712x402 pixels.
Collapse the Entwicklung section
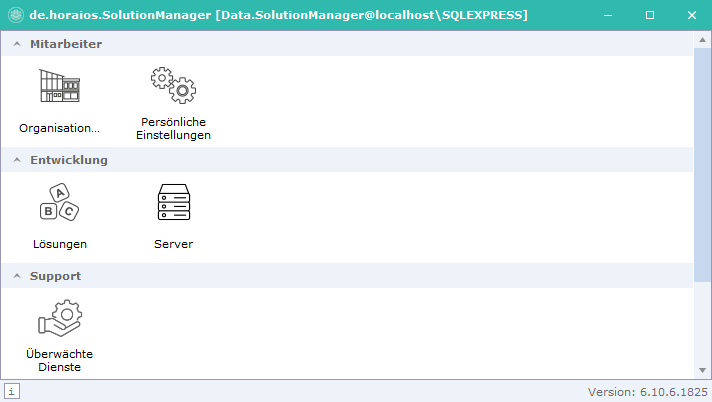pos(17,160)
